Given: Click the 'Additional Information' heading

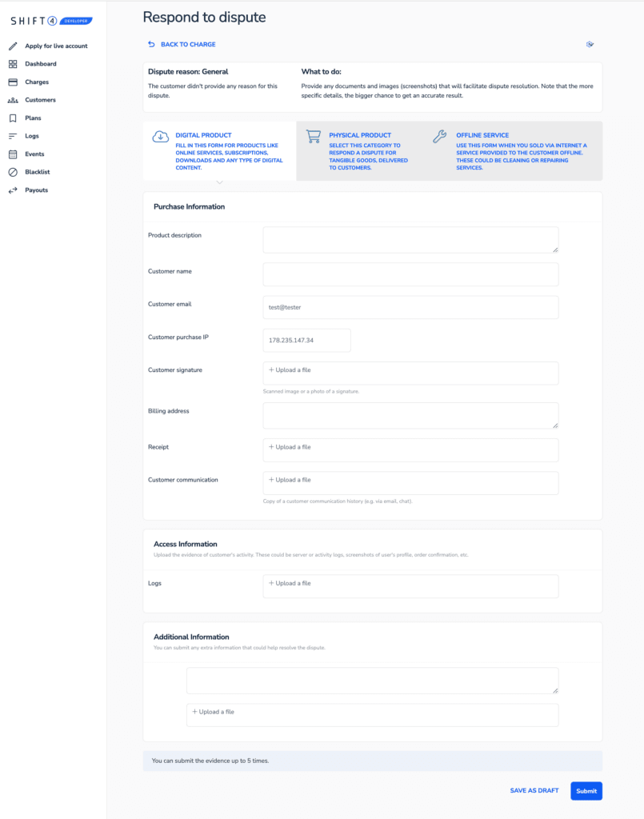Looking at the screenshot, I should point(191,637).
